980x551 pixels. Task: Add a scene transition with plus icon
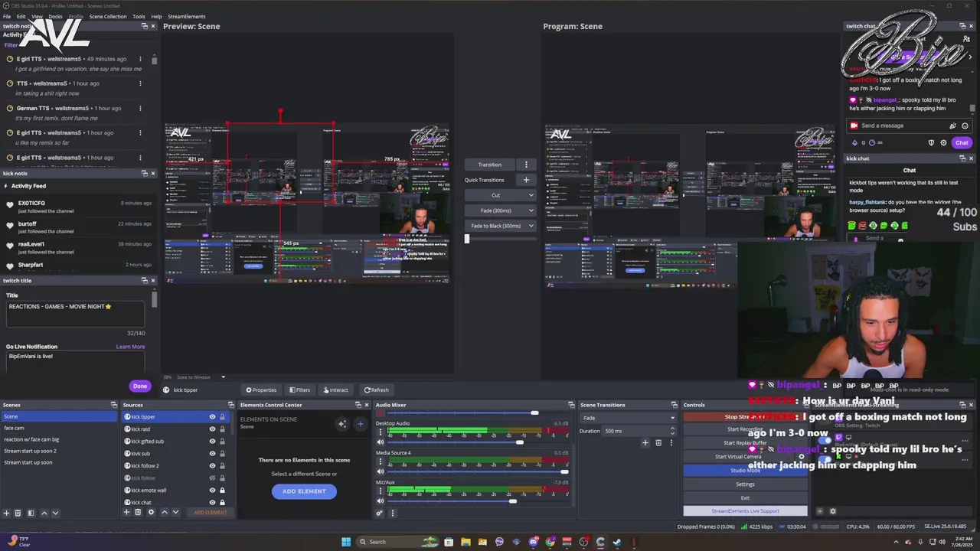tap(645, 442)
